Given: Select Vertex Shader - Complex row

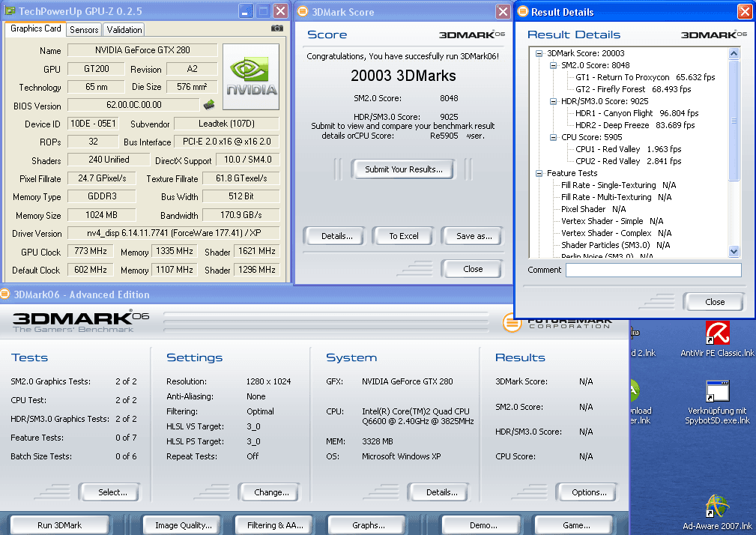Looking at the screenshot, I should (x=616, y=233).
